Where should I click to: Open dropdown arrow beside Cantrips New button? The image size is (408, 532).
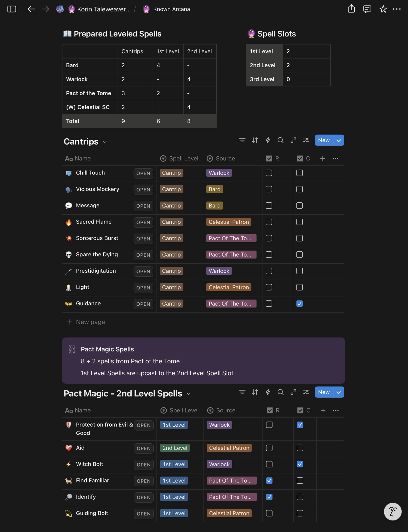[x=339, y=140]
